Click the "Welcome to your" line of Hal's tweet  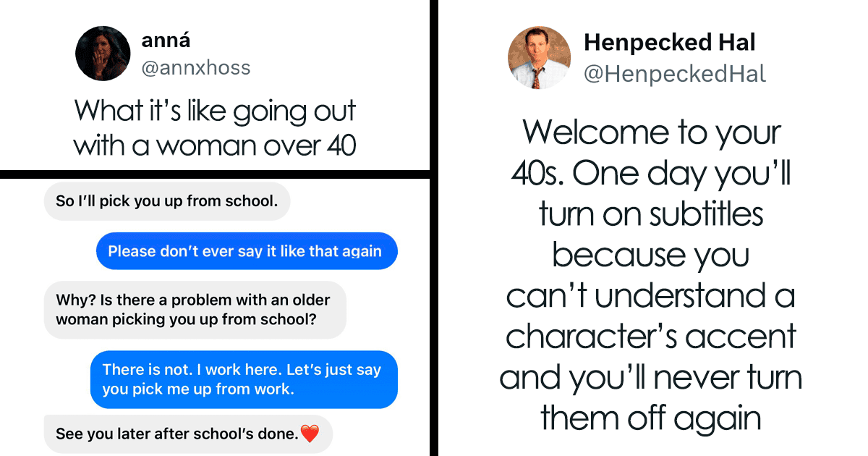651,133
